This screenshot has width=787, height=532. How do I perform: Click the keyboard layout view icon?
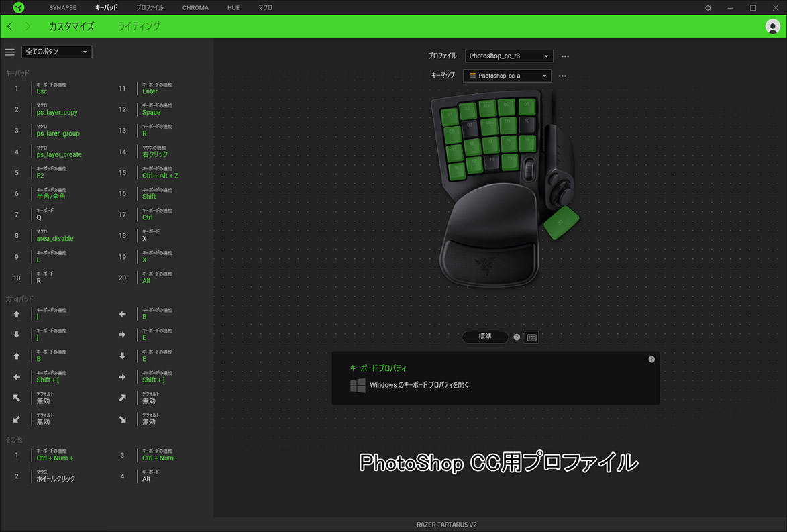click(531, 337)
